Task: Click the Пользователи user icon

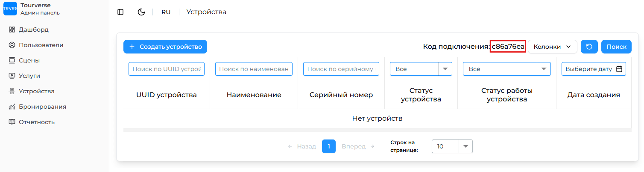Action: click(12, 45)
